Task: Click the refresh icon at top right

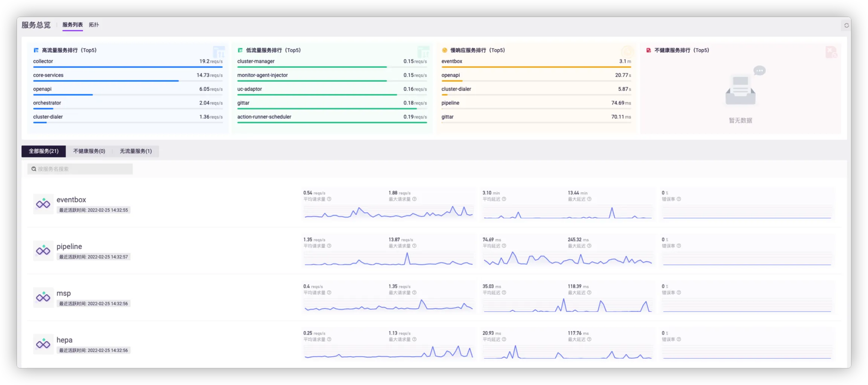Action: pos(846,26)
